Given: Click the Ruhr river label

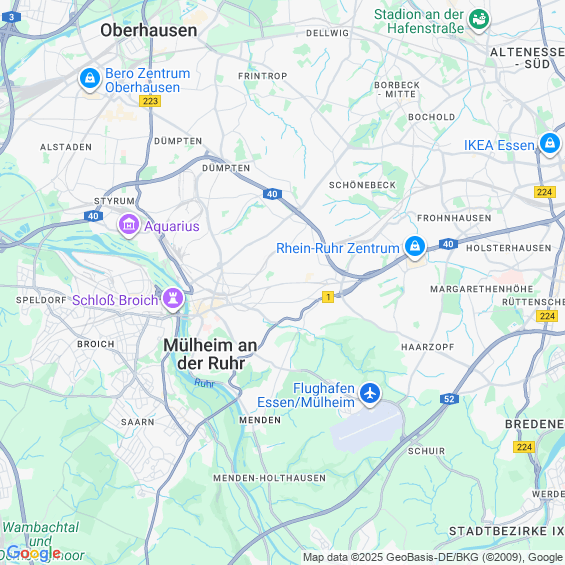Looking at the screenshot, I should (204, 383).
